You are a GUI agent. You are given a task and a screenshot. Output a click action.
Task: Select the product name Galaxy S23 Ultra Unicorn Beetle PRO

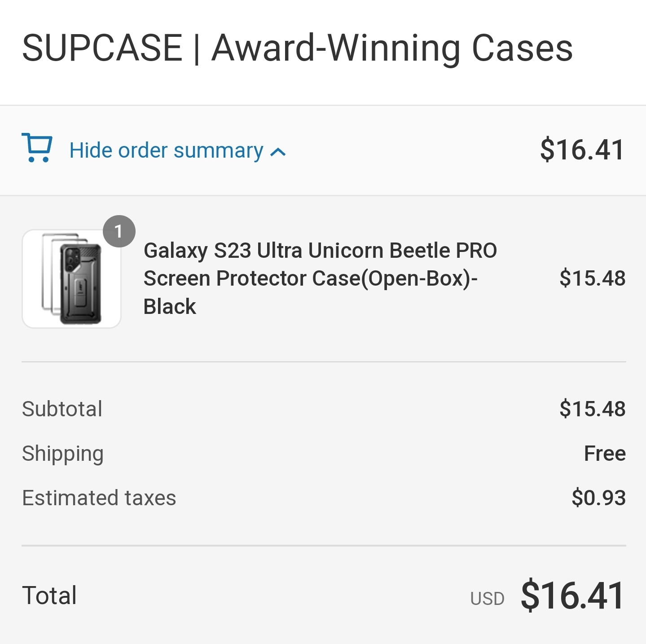320,251
